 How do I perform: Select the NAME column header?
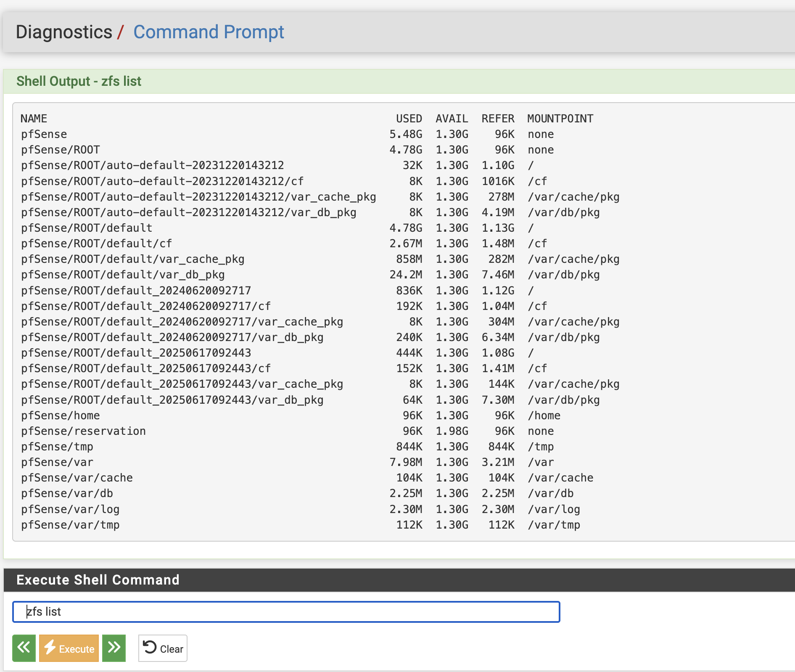click(34, 119)
